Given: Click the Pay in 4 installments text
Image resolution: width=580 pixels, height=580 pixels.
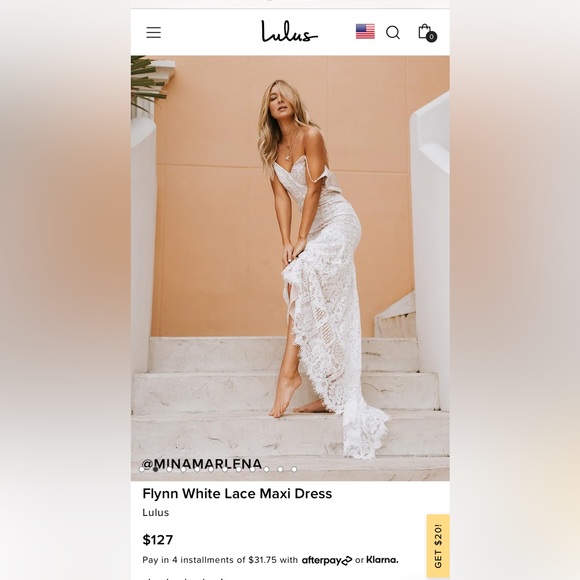Looking at the screenshot, I should (220, 560).
